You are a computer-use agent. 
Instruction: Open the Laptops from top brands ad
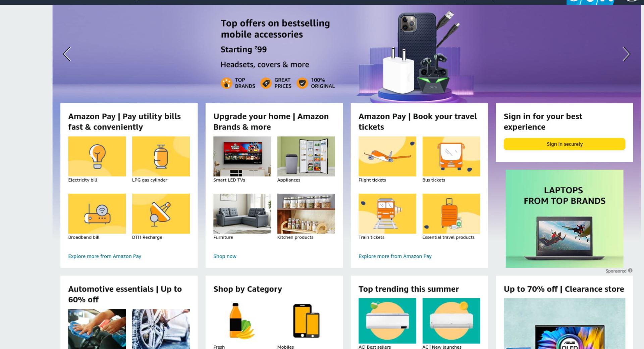pyautogui.click(x=564, y=218)
